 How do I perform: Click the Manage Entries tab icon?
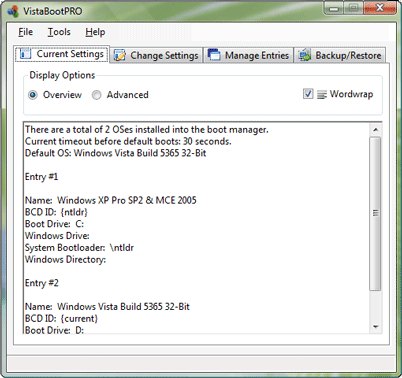point(214,55)
